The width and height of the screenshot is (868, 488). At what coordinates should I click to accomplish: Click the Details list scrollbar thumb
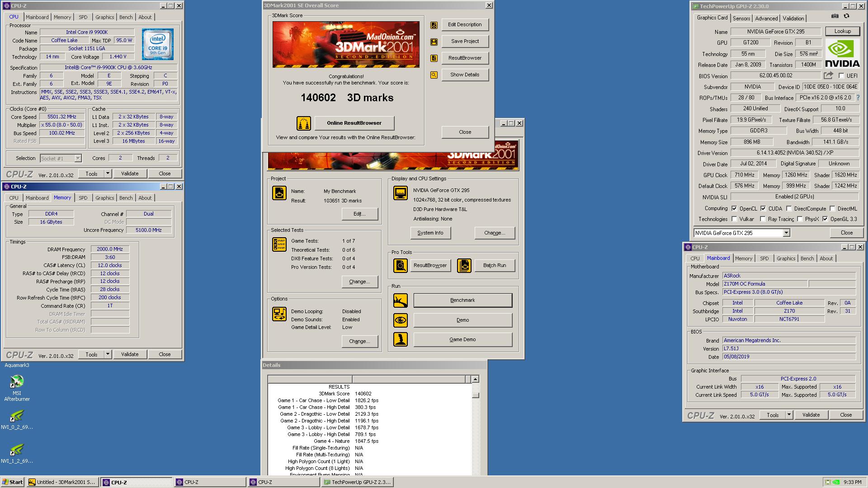pos(475,395)
